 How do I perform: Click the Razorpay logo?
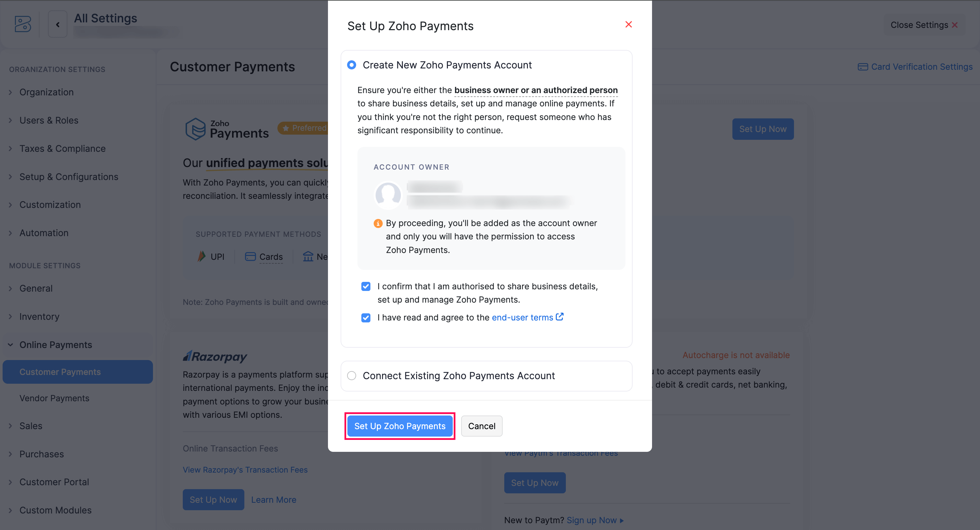(215, 356)
